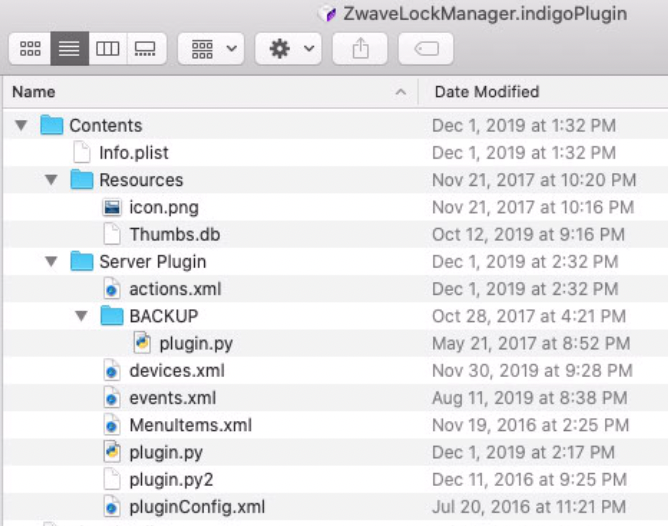Select the actions.xml file name
668x526 pixels.
click(175, 289)
